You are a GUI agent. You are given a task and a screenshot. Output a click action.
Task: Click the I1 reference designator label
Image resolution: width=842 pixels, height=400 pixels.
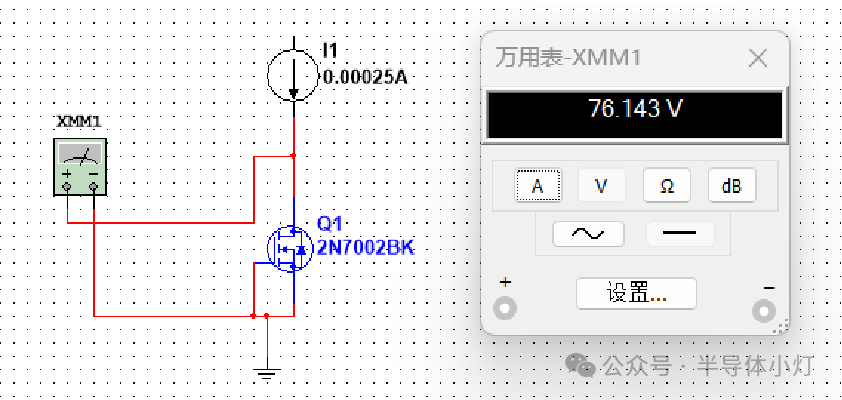[x=330, y=50]
